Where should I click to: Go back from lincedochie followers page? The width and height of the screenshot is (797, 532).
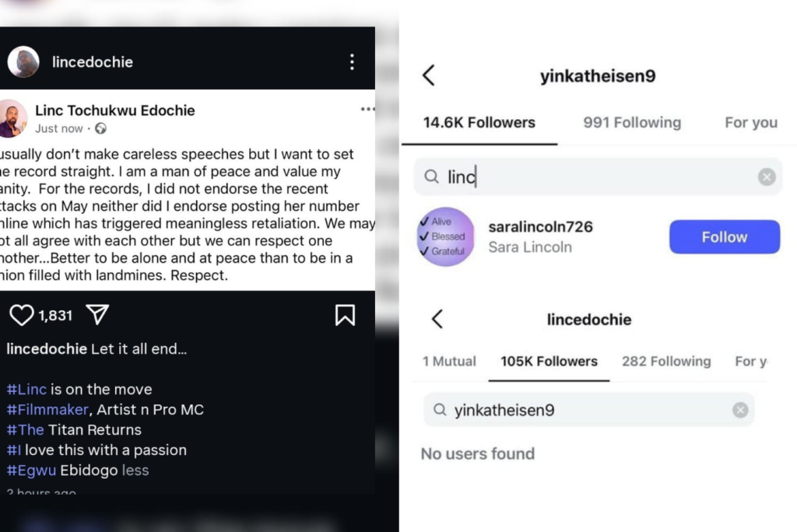click(x=437, y=319)
